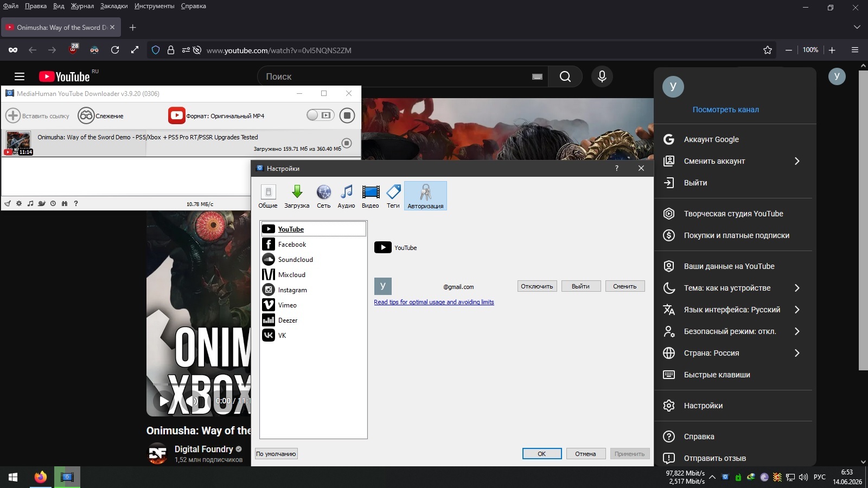Open the Инструменты menu

pyautogui.click(x=155, y=6)
